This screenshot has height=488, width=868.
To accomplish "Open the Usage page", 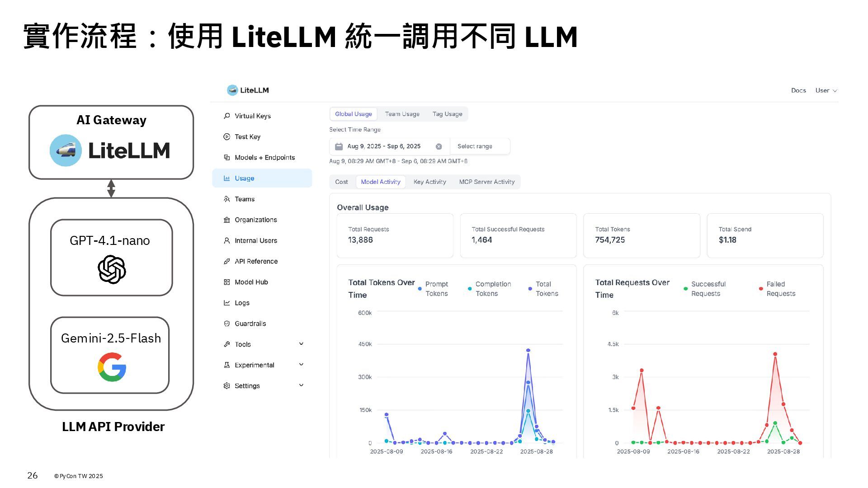I will coord(262,178).
